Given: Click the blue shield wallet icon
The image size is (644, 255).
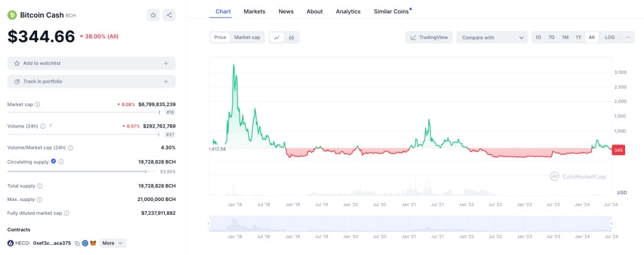Looking at the screenshot, I should [x=85, y=243].
